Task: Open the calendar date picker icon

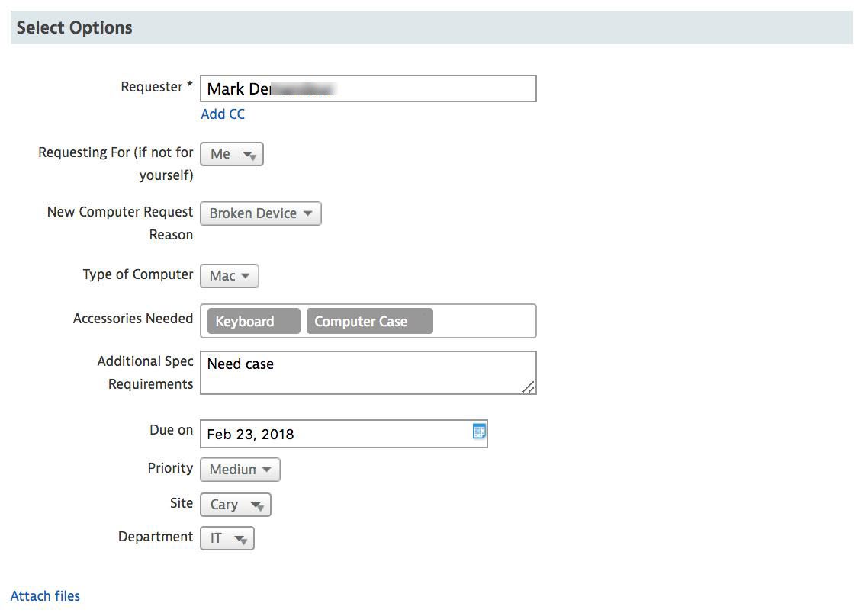Action: [x=478, y=432]
